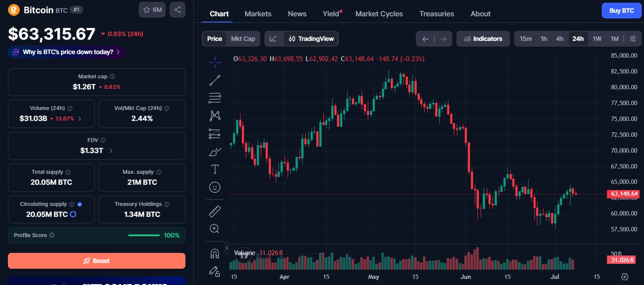644x285 pixels.
Task: Add Bitcoin to watchlist star button
Action: coord(152,10)
